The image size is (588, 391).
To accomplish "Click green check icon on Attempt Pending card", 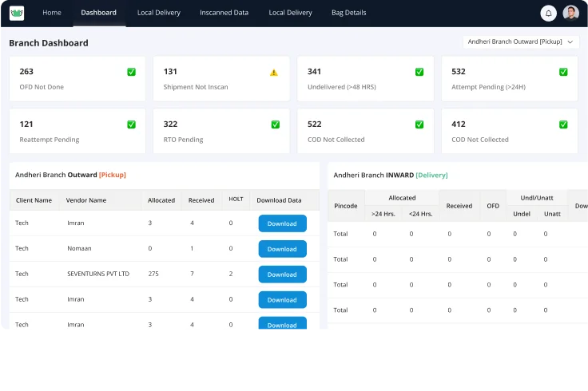I will click(563, 72).
